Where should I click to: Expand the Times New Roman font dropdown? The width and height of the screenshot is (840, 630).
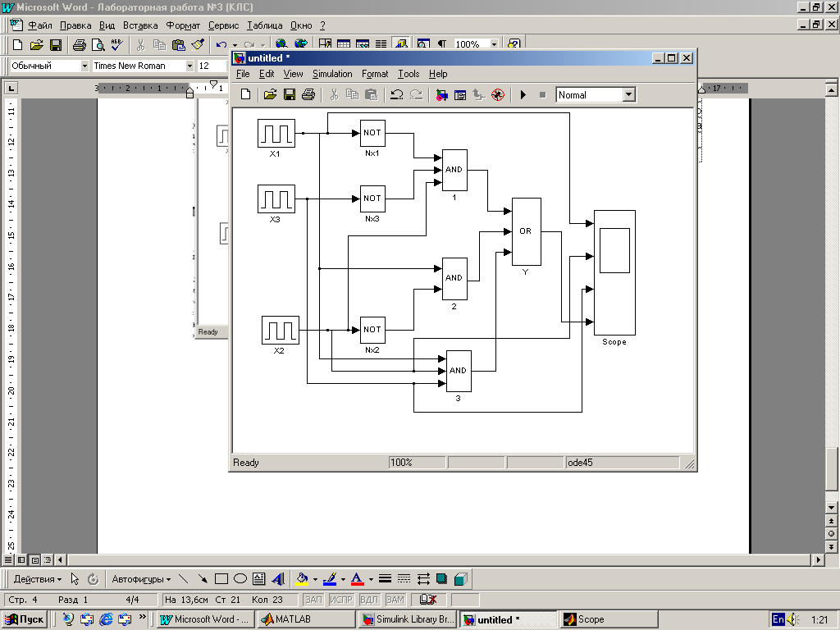(x=189, y=66)
